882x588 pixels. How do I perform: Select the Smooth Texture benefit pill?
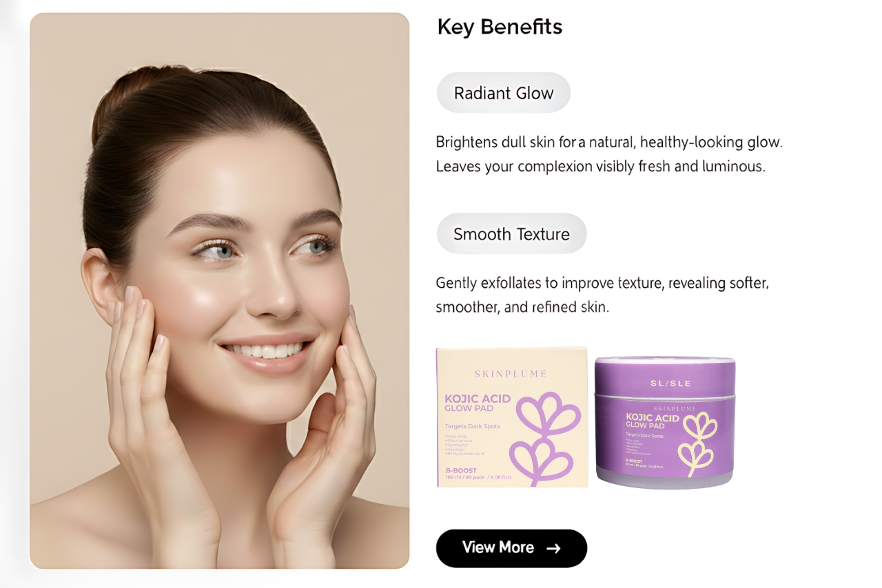[x=511, y=234]
